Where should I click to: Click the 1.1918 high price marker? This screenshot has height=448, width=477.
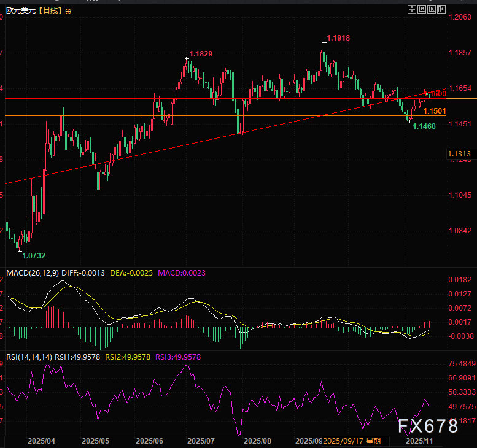338,38
